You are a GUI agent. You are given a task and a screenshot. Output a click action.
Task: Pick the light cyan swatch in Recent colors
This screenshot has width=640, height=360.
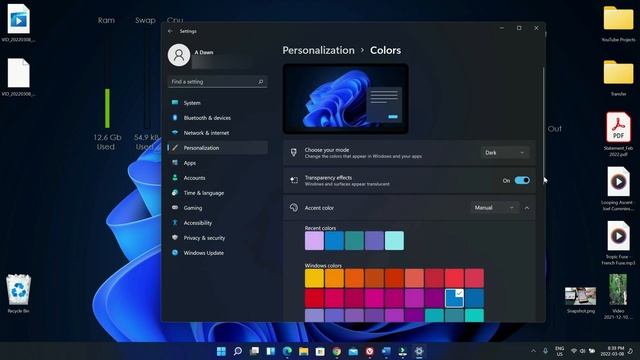(394, 240)
